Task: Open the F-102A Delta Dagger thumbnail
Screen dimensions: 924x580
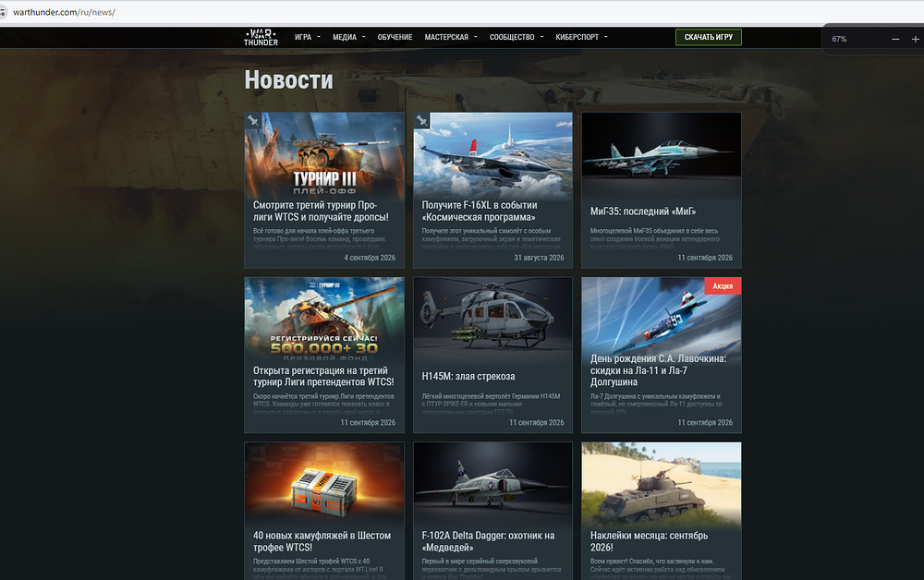Action: point(492,485)
